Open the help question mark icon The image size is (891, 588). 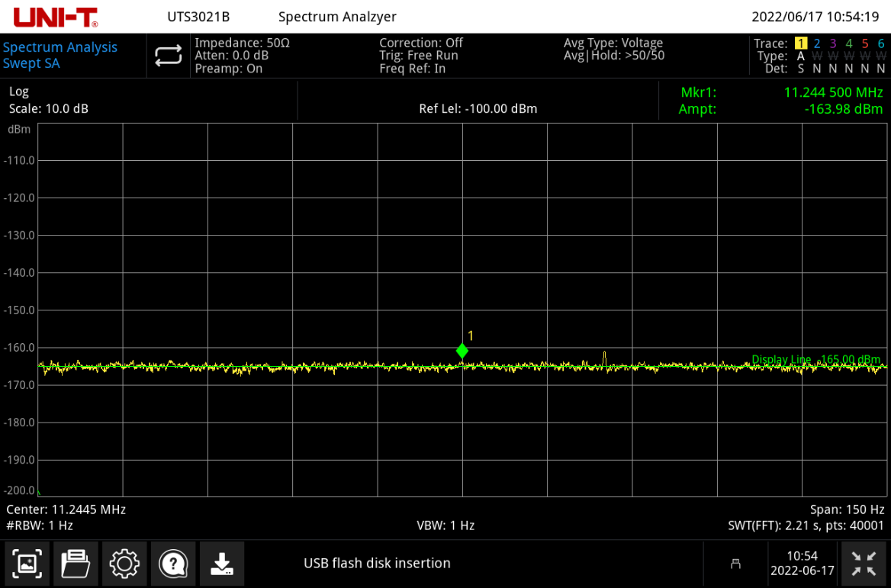pos(173,564)
